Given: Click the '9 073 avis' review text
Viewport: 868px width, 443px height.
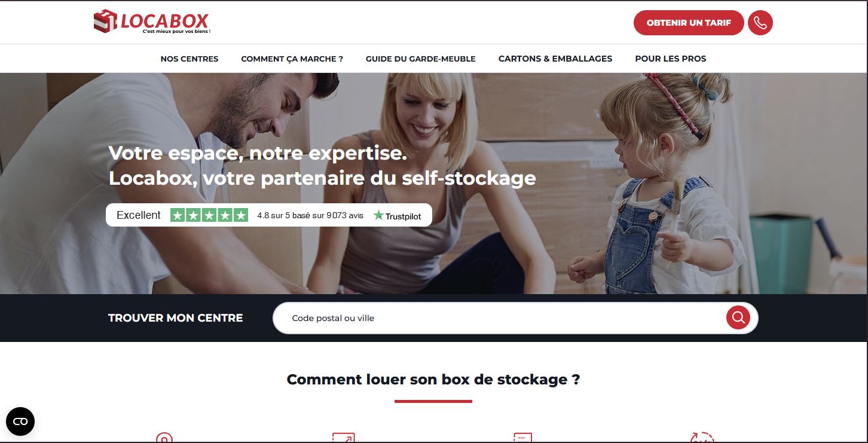Looking at the screenshot, I should click(x=345, y=215).
